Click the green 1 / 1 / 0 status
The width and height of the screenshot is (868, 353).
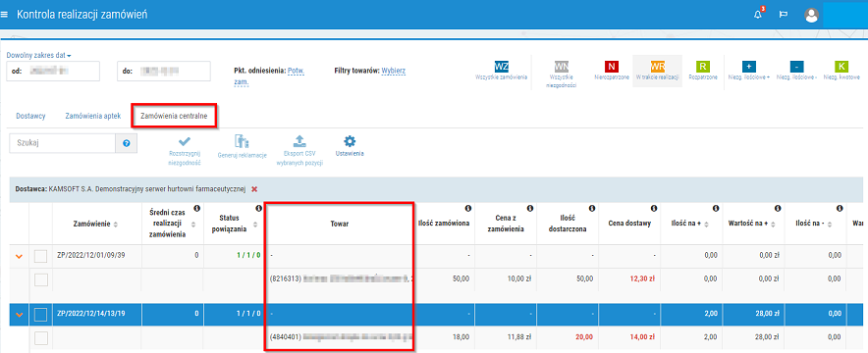(249, 256)
